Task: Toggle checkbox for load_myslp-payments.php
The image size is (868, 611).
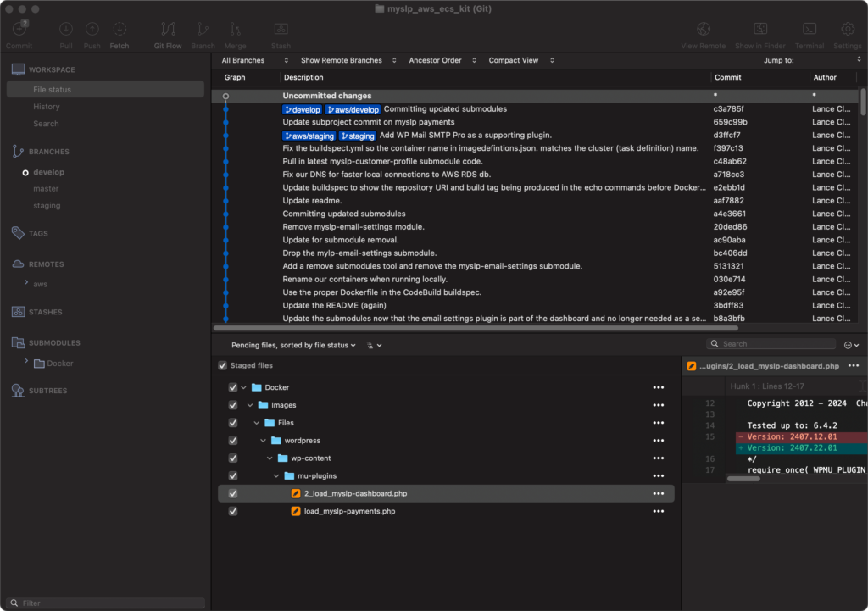Action: (233, 511)
